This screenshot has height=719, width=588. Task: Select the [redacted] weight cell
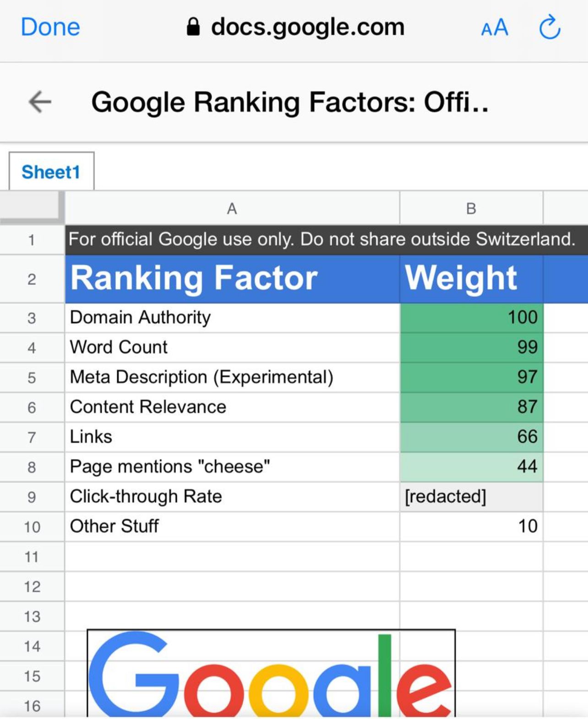471,496
